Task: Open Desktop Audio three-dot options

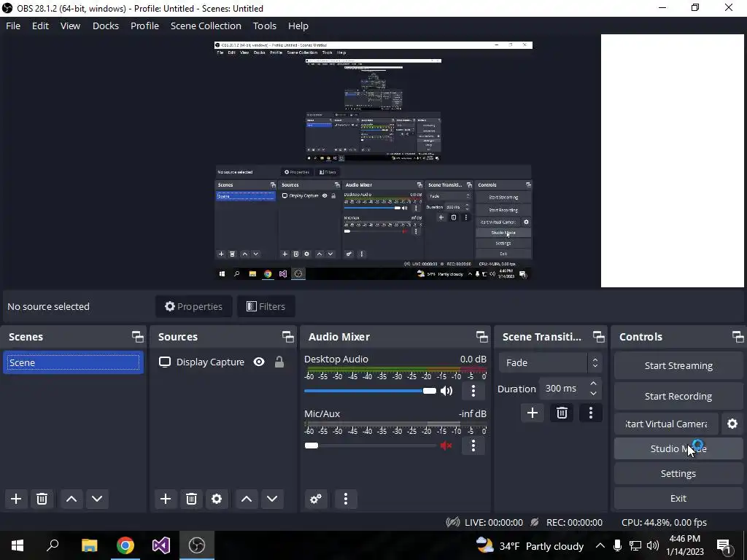Action: coord(473,391)
